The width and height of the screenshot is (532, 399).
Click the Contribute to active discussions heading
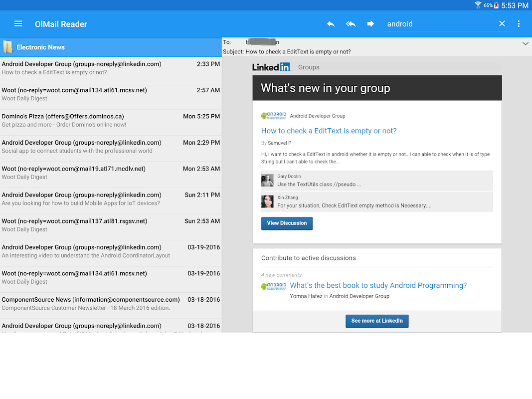[309, 258]
